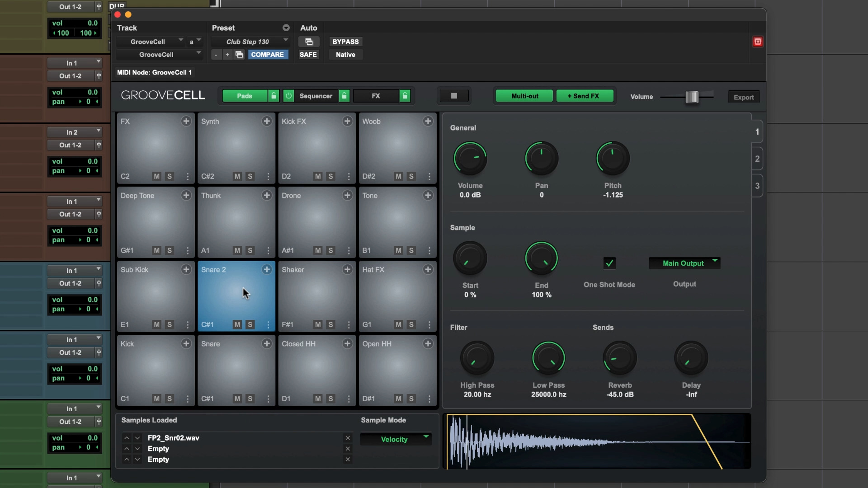Select the Sequencer tab

tap(316, 96)
